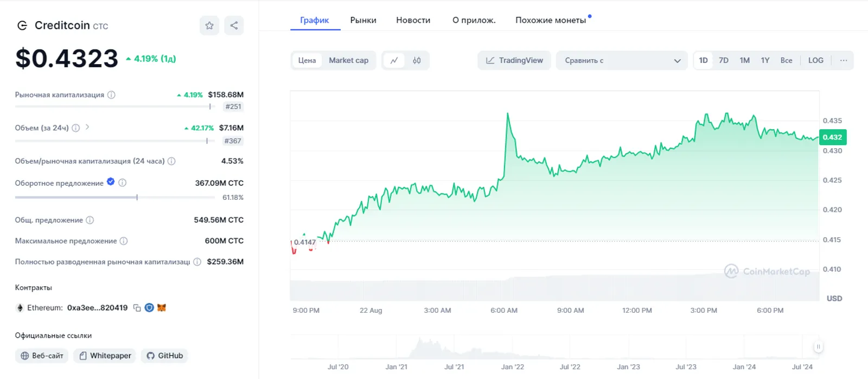Open info icon for Объем (за 24ч)
Screen dimensions: 868x379
(x=76, y=128)
